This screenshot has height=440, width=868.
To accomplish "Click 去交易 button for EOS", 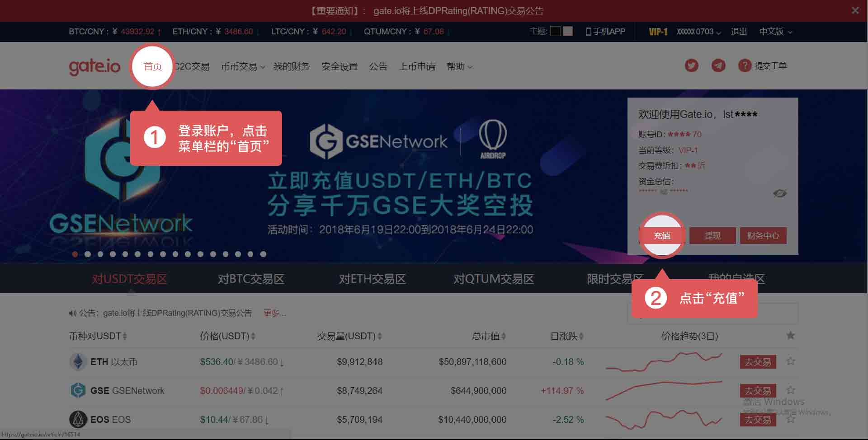I will coord(758,420).
